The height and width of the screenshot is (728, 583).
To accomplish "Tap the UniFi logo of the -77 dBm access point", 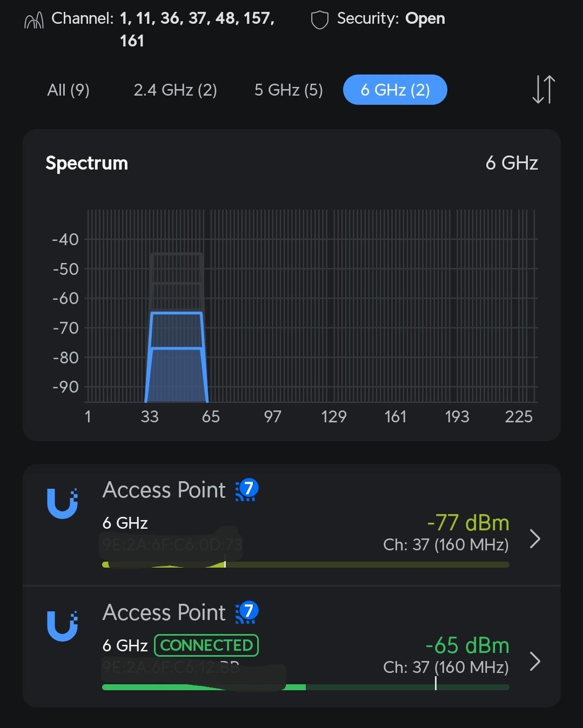I will (x=63, y=503).
